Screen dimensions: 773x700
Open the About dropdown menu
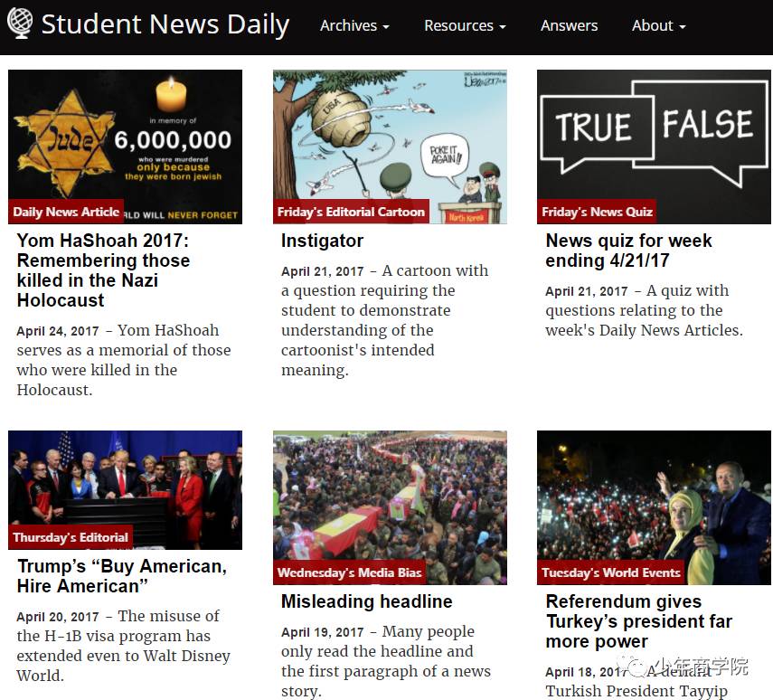(658, 25)
